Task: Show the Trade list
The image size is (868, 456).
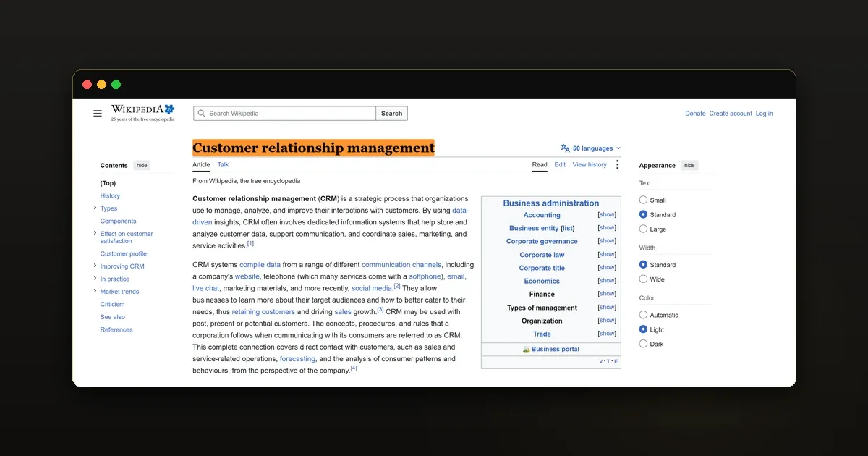Action: tap(607, 334)
